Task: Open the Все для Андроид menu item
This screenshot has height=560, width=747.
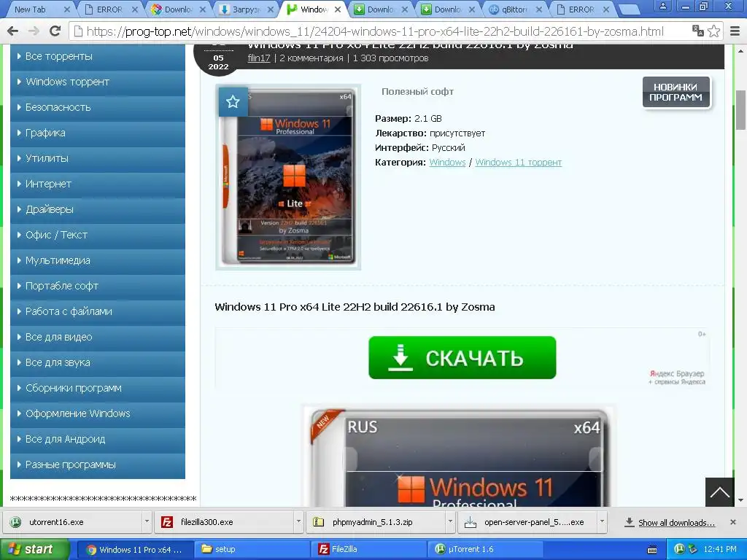Action: point(98,439)
